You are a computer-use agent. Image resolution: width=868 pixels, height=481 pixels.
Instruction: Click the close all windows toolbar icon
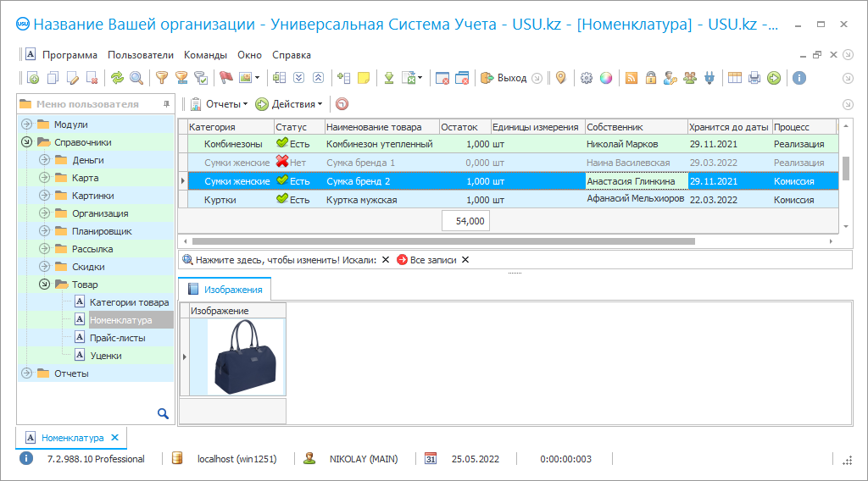pyautogui.click(x=462, y=78)
